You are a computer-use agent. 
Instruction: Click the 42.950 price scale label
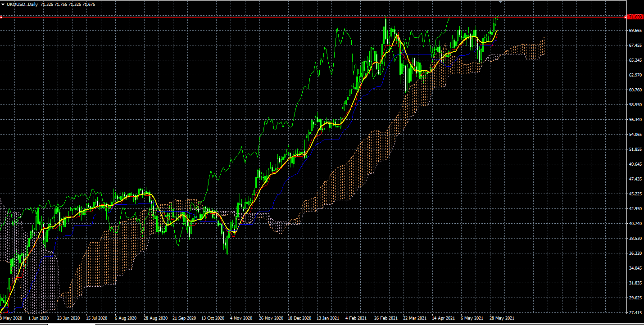click(x=635, y=209)
